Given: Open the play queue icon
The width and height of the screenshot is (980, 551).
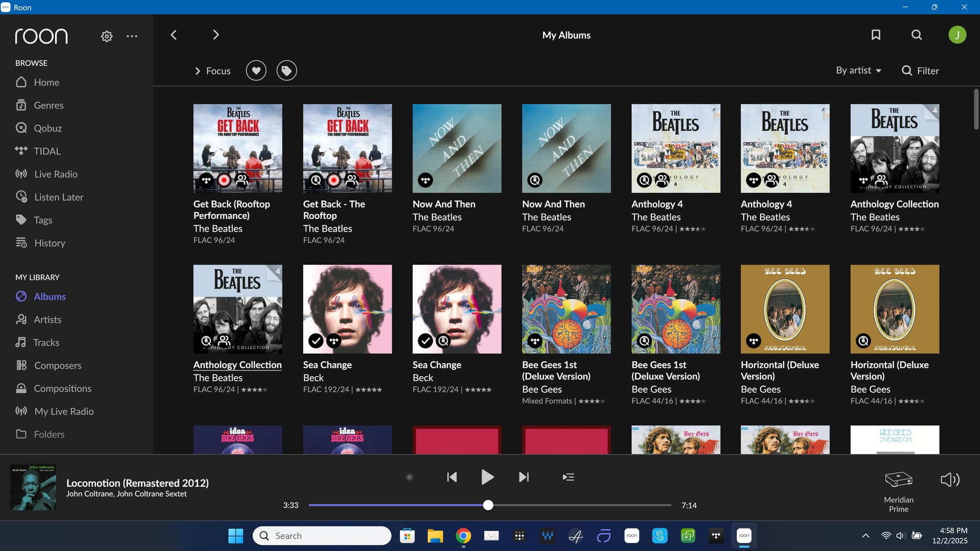Looking at the screenshot, I should tap(568, 477).
